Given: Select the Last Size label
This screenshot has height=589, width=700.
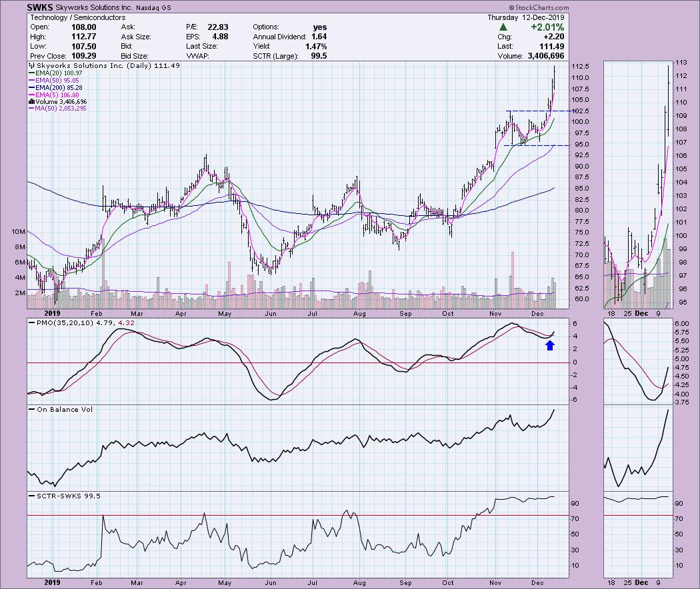Looking at the screenshot, I should [202, 47].
